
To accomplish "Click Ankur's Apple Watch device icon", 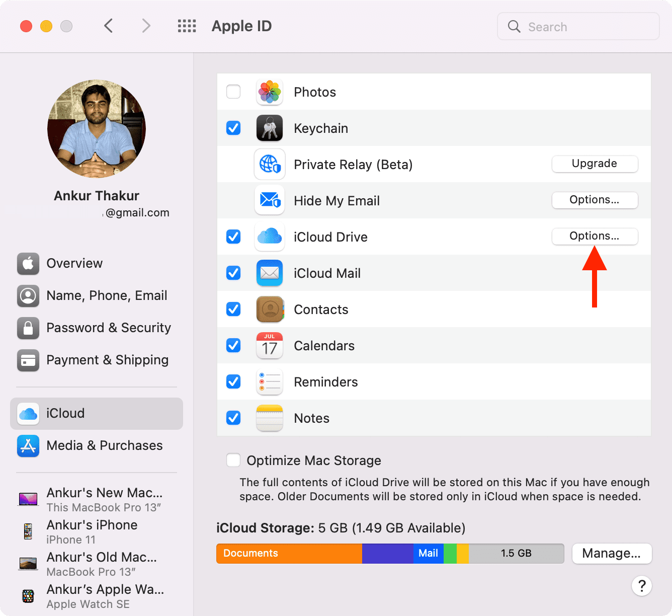I will click(x=28, y=596).
